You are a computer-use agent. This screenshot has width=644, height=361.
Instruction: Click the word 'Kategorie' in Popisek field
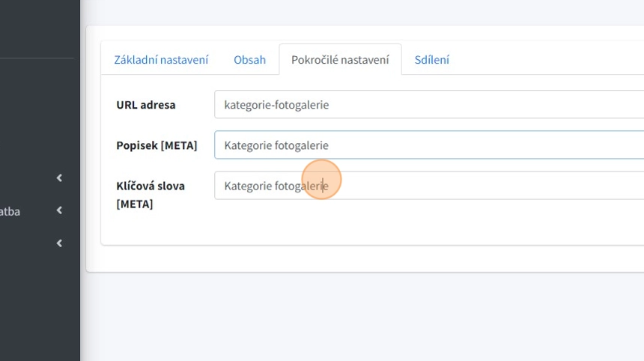[x=248, y=145]
